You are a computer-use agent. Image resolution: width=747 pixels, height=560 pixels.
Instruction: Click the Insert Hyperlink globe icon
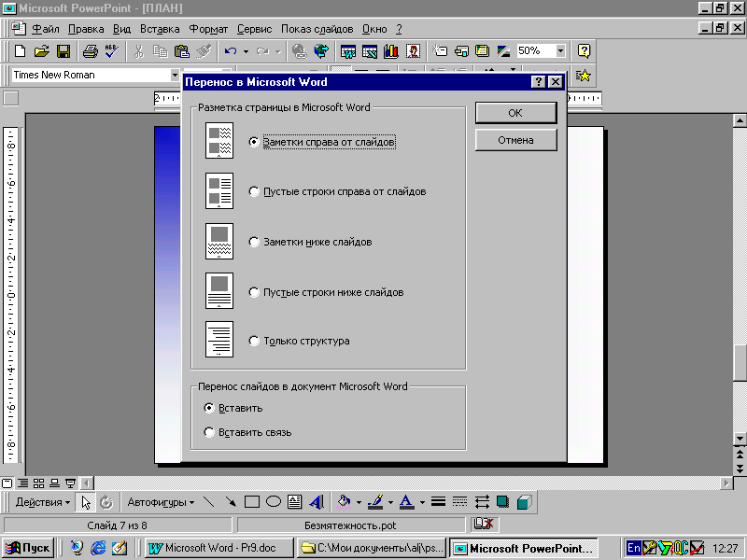click(x=299, y=51)
